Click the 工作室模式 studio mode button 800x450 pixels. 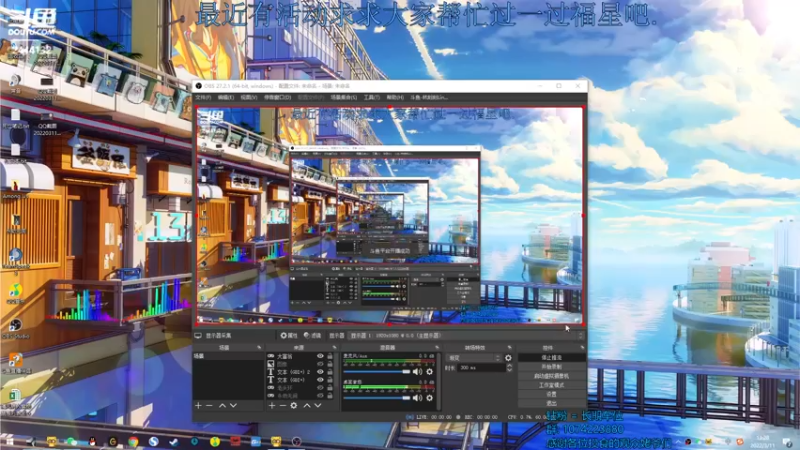[552, 385]
